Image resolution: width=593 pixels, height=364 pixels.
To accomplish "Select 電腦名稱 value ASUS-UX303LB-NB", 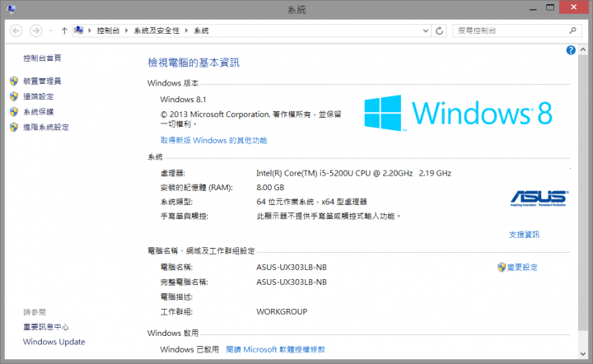I will click(x=292, y=268).
